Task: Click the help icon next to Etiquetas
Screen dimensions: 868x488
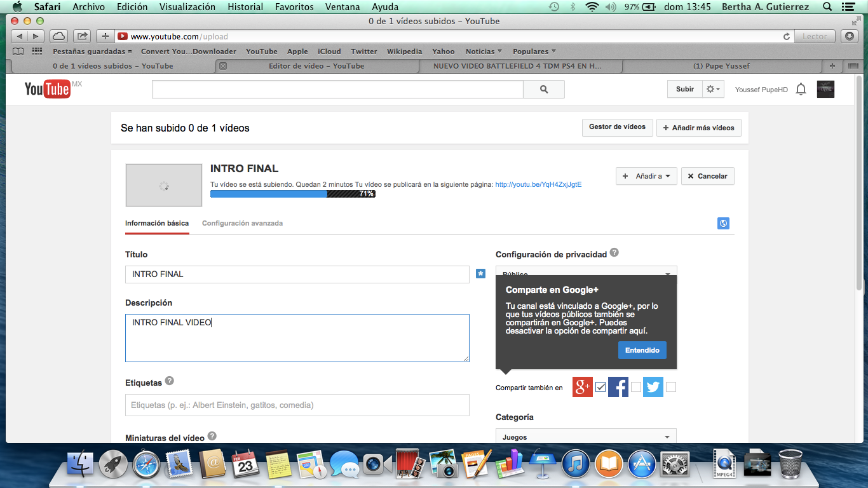Action: click(170, 381)
